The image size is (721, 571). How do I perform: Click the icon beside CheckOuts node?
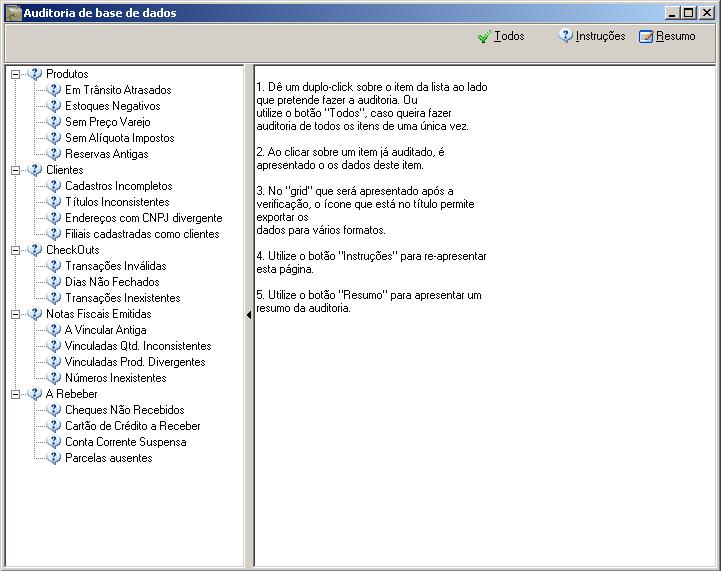(34, 250)
